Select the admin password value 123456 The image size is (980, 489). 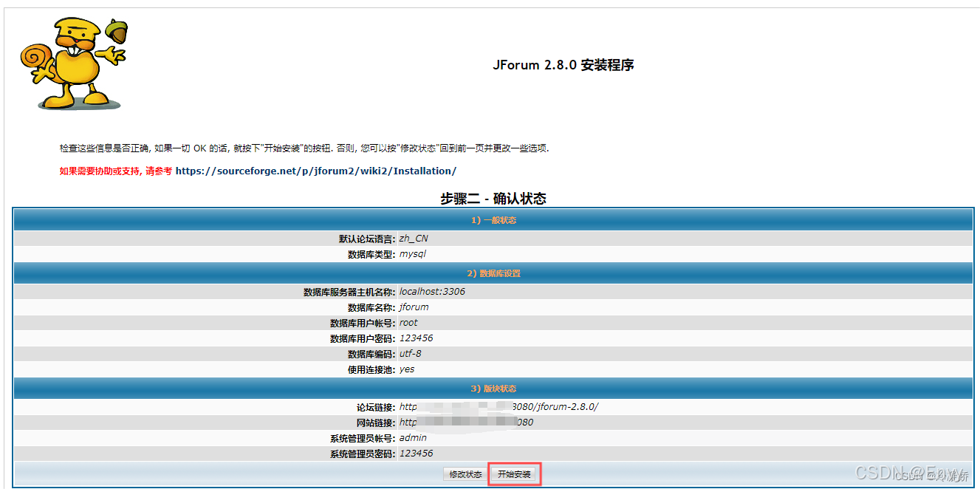(417, 454)
